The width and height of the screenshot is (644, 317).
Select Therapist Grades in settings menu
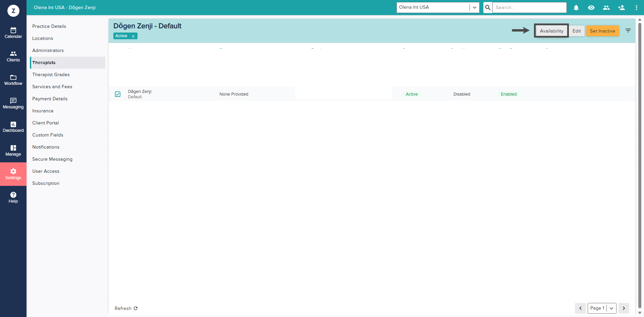(51, 74)
